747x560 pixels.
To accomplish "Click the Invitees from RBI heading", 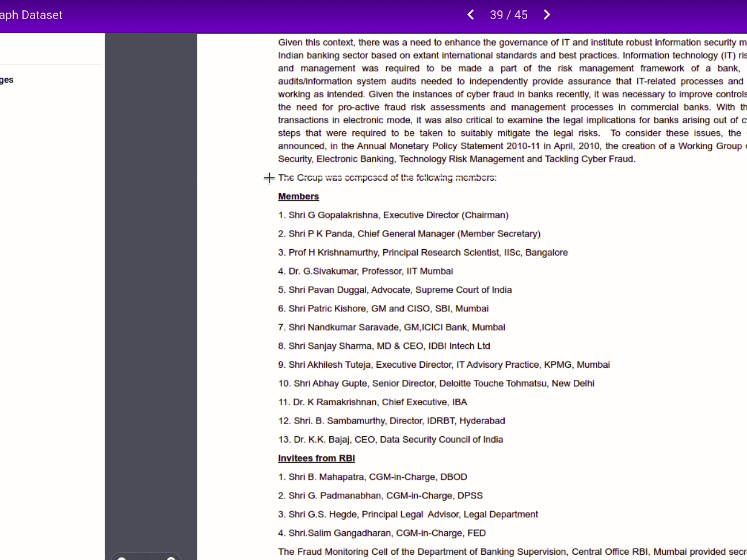I will 316,458.
